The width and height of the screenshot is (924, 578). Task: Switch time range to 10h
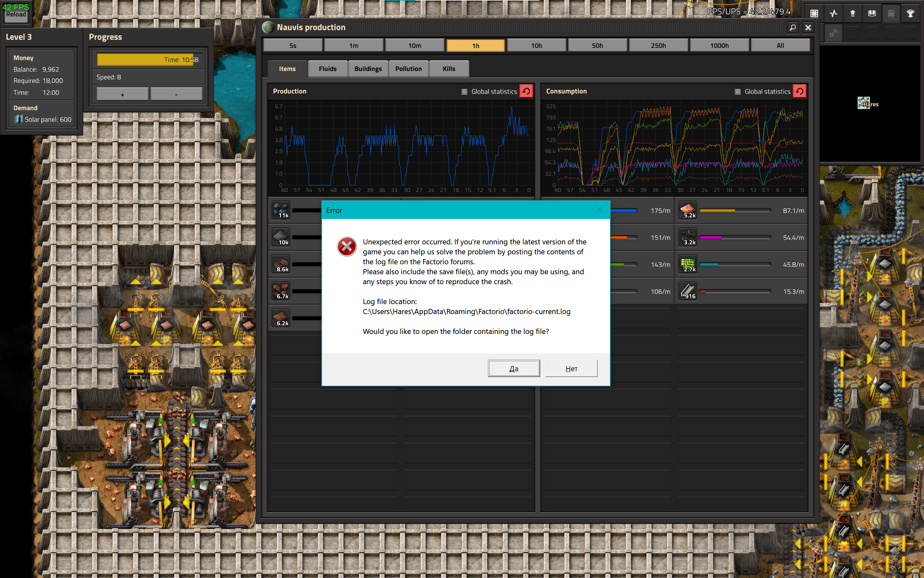(536, 46)
